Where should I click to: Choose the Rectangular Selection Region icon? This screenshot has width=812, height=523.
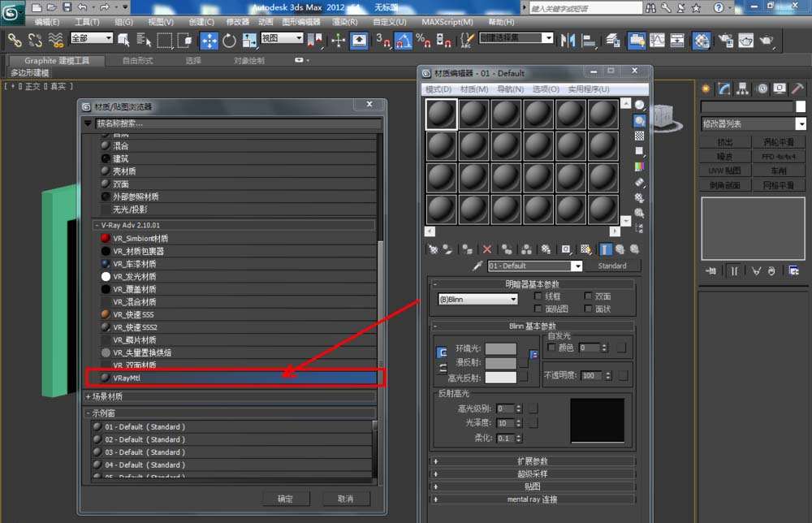tap(164, 40)
